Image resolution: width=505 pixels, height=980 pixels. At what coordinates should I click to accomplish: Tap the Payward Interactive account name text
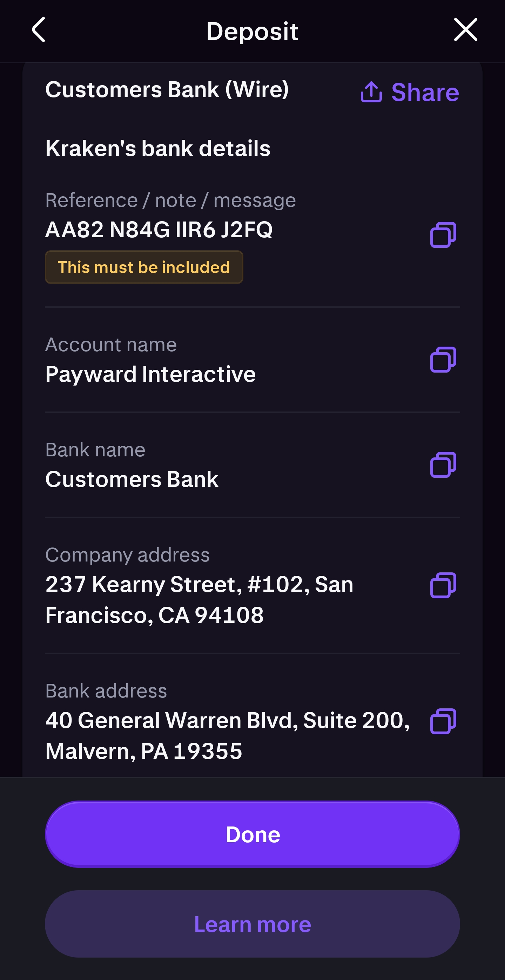click(x=150, y=374)
